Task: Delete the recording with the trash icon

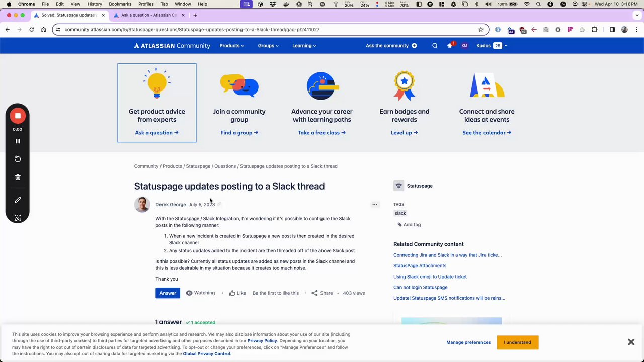Action: (x=18, y=177)
